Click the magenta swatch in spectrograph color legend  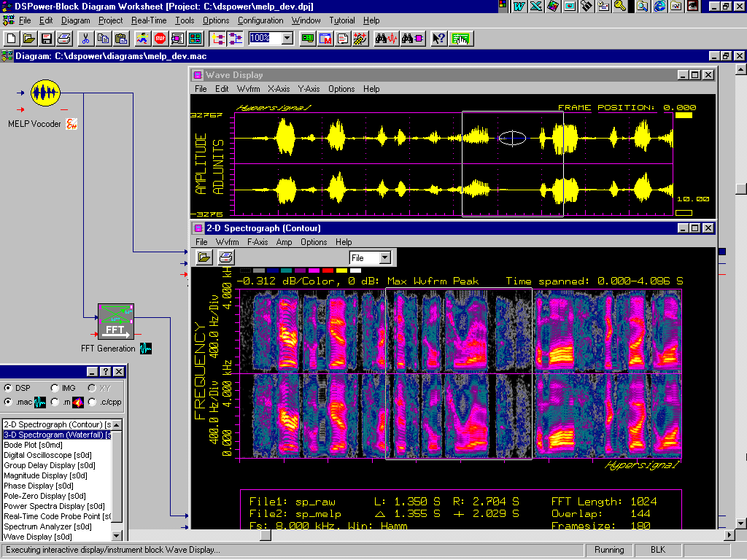click(314, 271)
